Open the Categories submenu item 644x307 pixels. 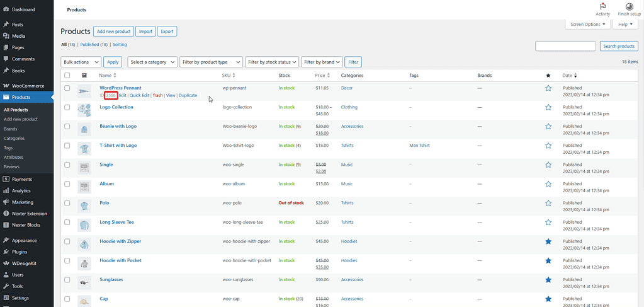point(14,138)
